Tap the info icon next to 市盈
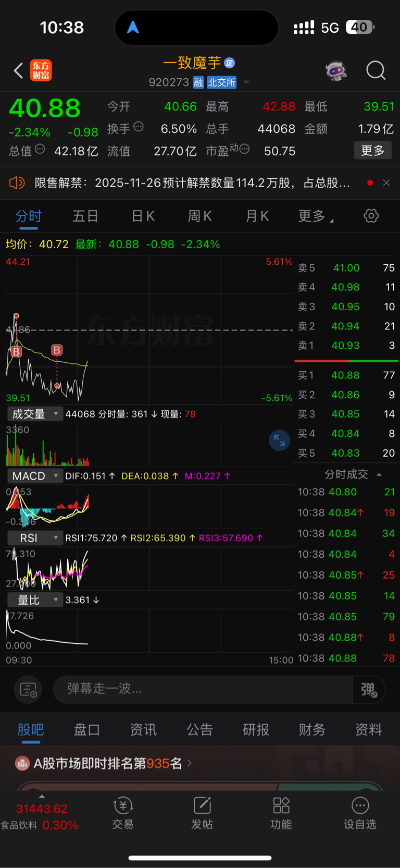Screen dimensions: 400x868 (x=244, y=150)
